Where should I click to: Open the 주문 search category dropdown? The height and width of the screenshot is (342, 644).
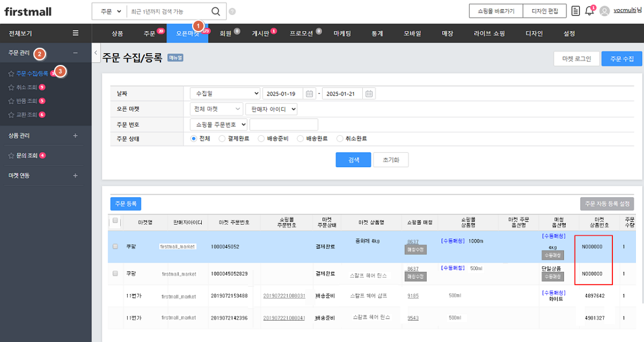111,11
